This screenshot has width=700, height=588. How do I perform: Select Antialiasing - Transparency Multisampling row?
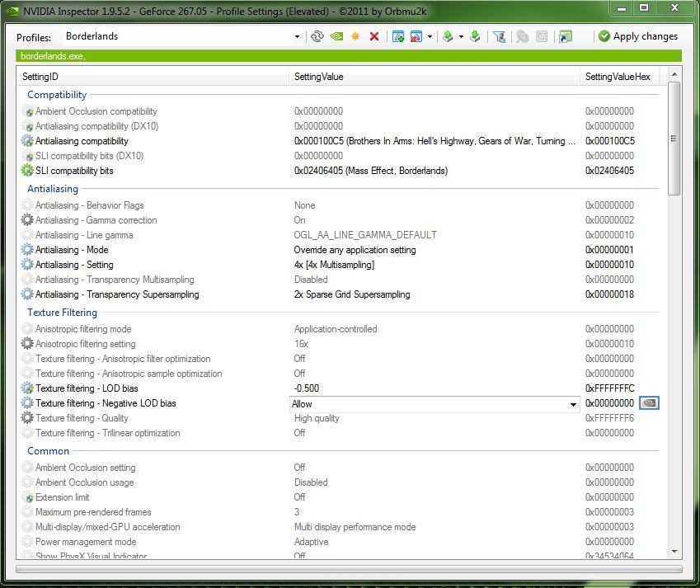click(x=340, y=280)
